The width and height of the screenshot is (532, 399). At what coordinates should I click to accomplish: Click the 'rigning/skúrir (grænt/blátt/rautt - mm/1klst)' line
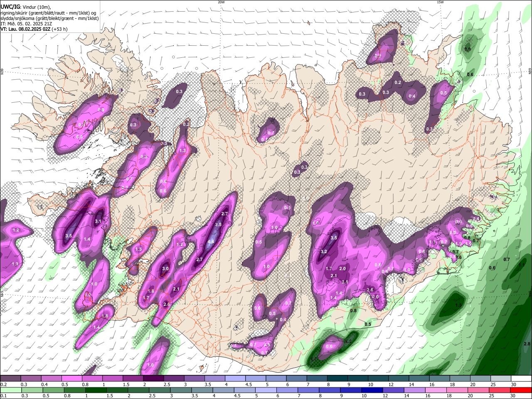point(49,12)
